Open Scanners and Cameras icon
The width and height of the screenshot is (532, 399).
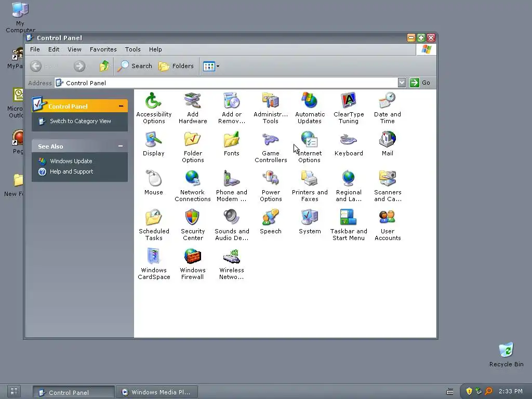(x=388, y=186)
